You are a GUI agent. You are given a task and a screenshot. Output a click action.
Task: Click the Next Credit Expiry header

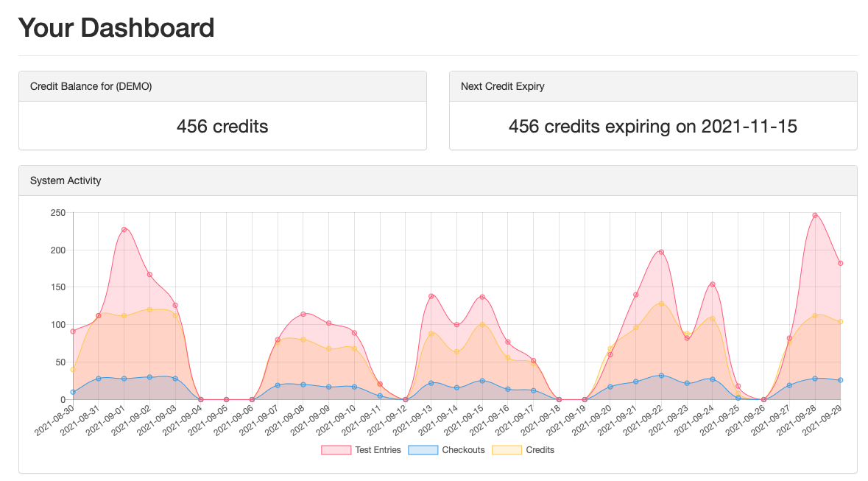(x=502, y=86)
